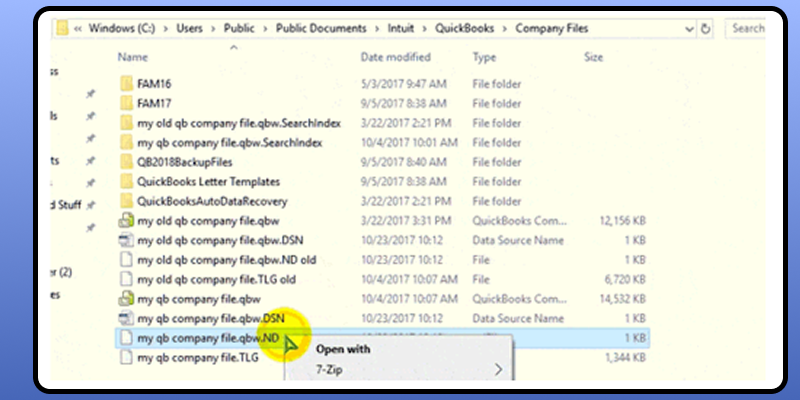Select file name 'my old qb company file.qbw'
This screenshot has height=400, width=800.
coord(208,221)
